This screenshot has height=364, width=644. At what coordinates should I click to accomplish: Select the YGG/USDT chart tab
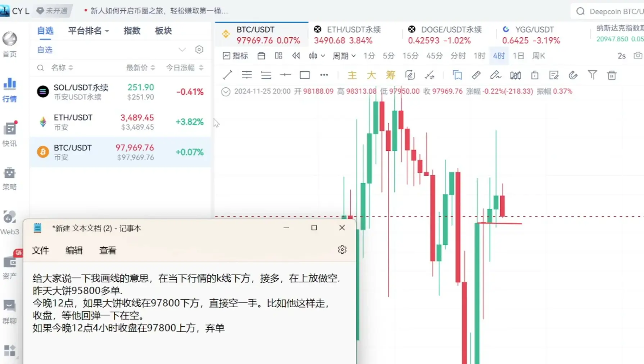click(x=531, y=34)
